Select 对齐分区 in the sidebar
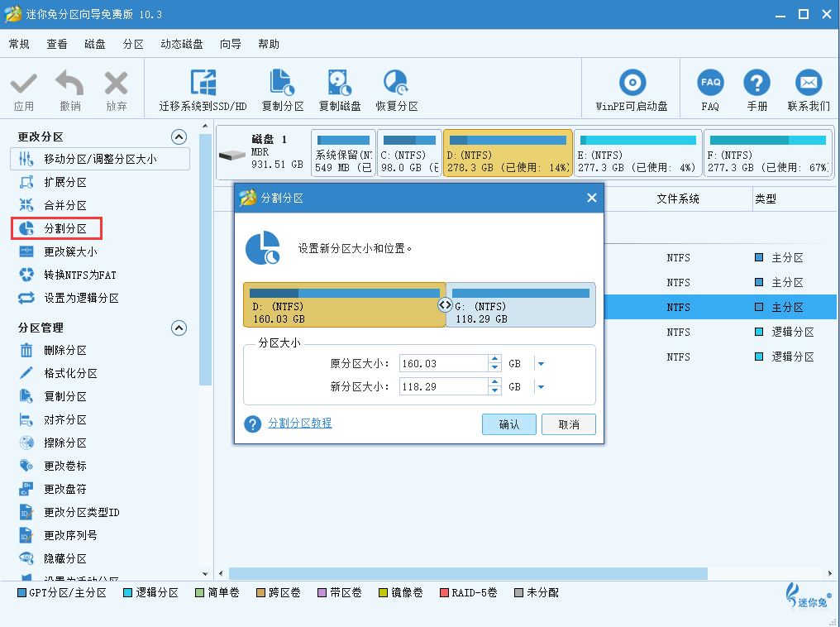This screenshot has height=627, width=840. 65,419
